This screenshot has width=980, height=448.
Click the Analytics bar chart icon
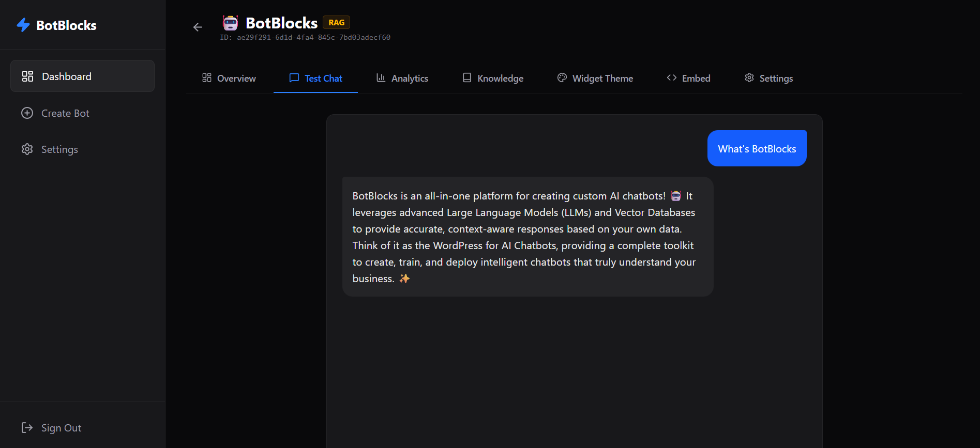point(381,78)
